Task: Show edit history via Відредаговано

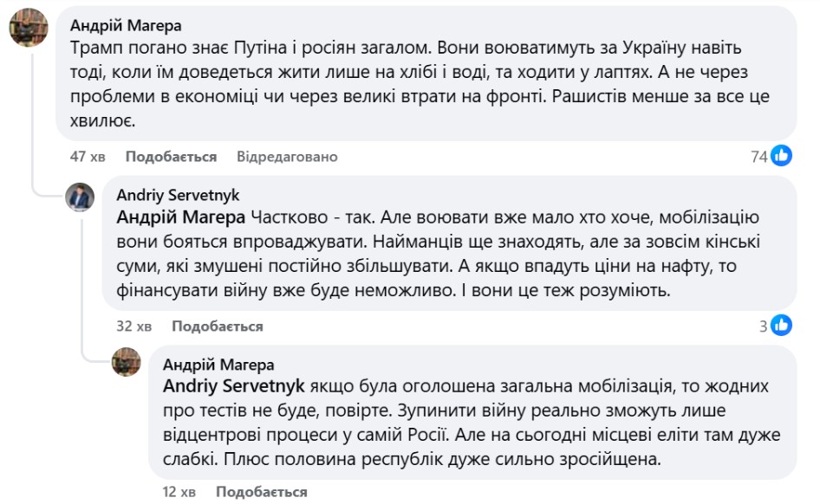Action: [x=287, y=157]
